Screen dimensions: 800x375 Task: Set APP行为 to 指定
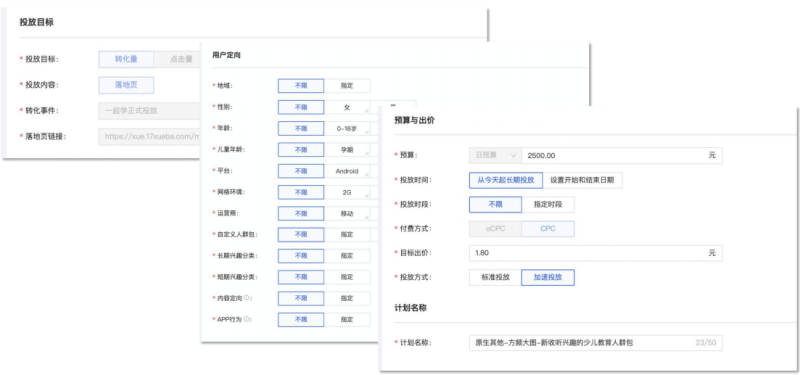pyautogui.click(x=347, y=319)
